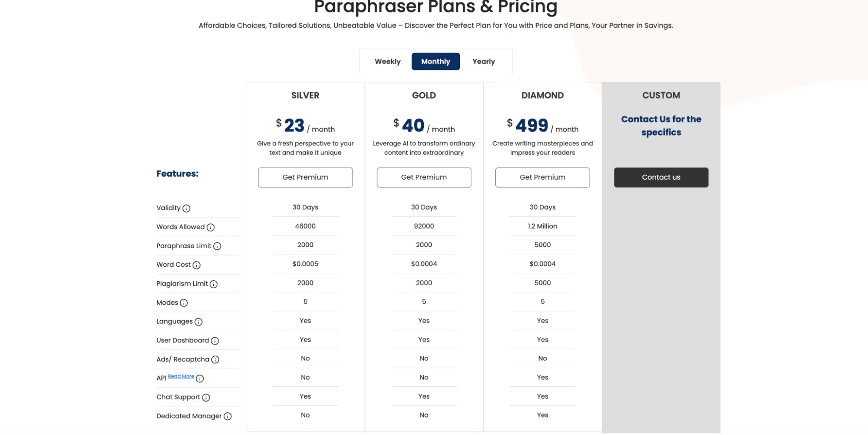Select the Monthly billing tab
The width and height of the screenshot is (868, 435).
click(x=436, y=62)
